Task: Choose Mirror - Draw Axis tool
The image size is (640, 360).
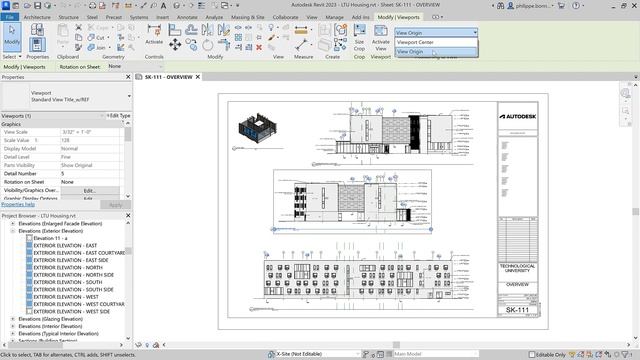Action: click(224, 29)
